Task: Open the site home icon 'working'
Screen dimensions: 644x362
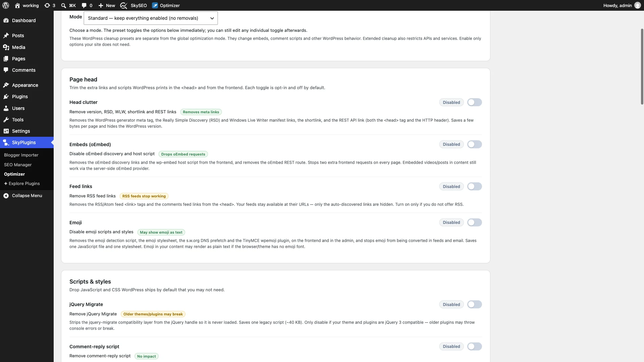Action: tap(17, 5)
